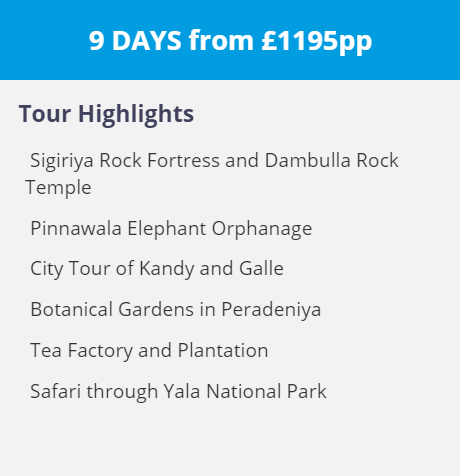Select Pinnawala Elephant Orphanage item
The image size is (460, 476).
coord(171,229)
